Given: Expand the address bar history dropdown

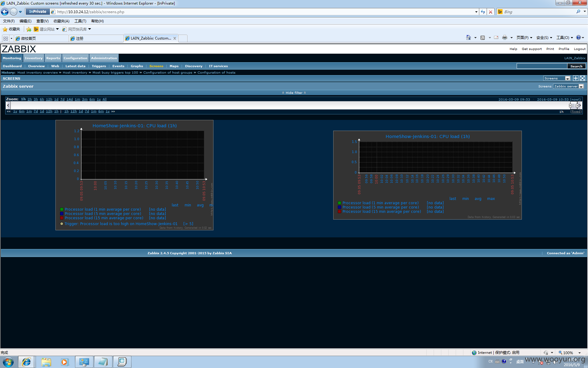Looking at the screenshot, I should [476, 12].
